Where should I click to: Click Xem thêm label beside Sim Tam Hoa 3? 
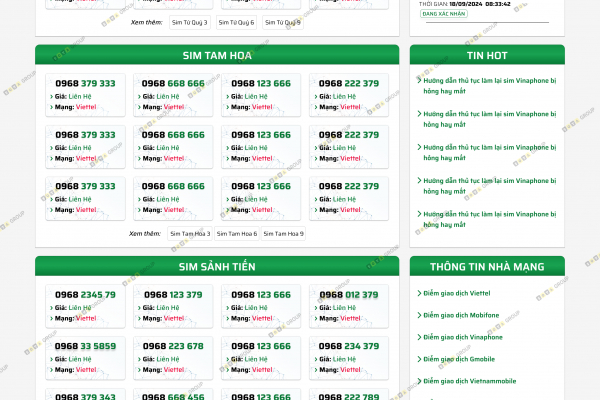[x=145, y=233]
